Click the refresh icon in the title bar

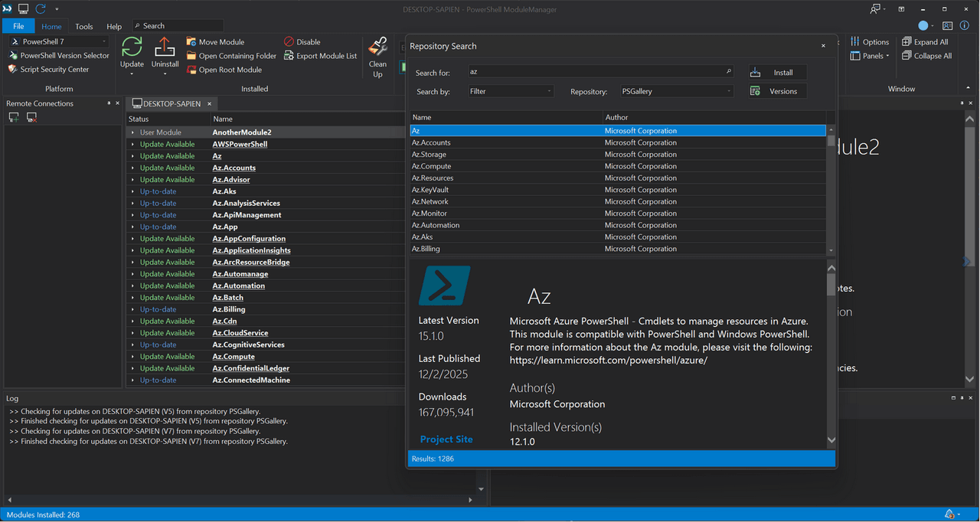41,9
